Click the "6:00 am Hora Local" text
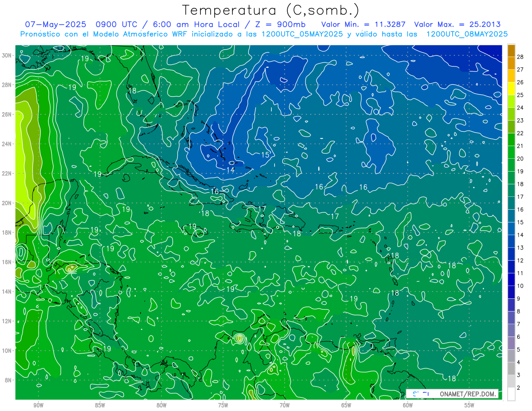The width and height of the screenshot is (532, 411). (196, 24)
